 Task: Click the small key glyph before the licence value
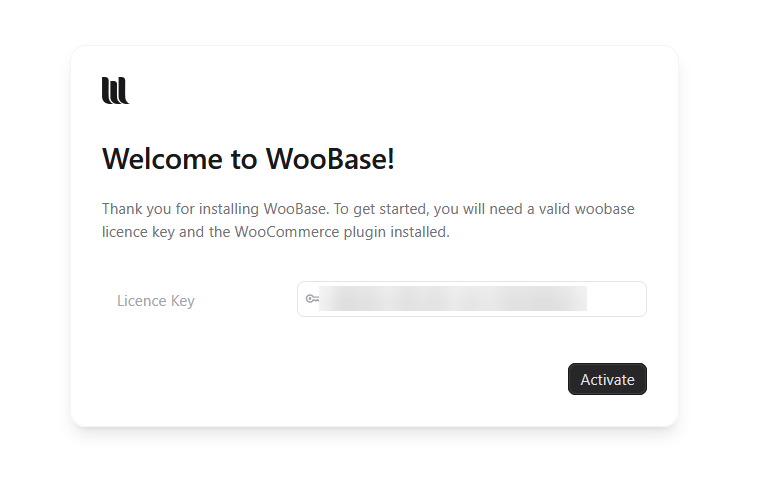(312, 299)
